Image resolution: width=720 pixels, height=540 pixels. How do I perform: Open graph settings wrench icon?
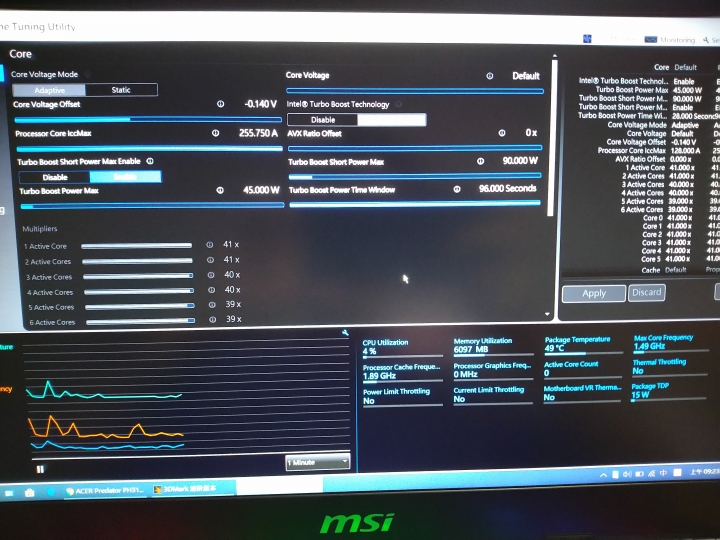[x=345, y=333]
